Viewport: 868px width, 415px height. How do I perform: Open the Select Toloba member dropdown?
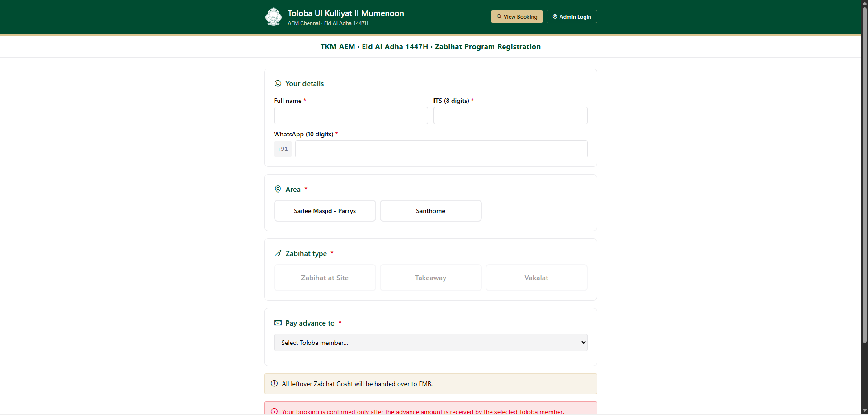pos(431,342)
